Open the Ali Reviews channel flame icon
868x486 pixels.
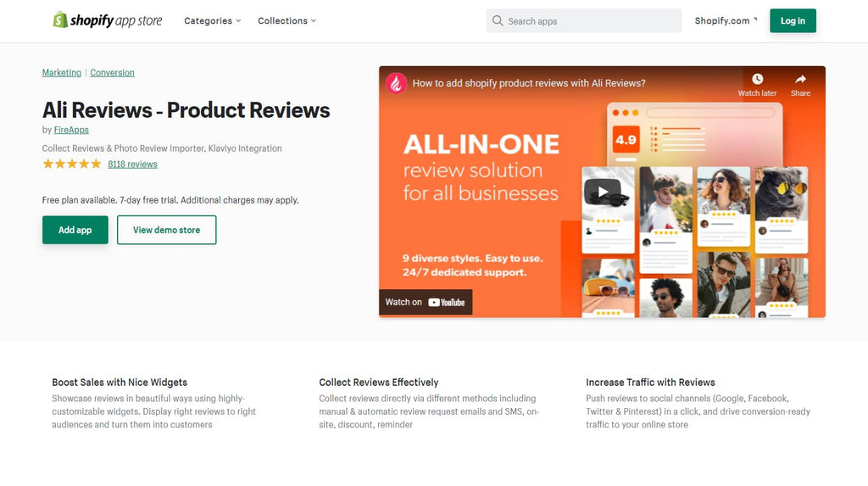point(397,83)
